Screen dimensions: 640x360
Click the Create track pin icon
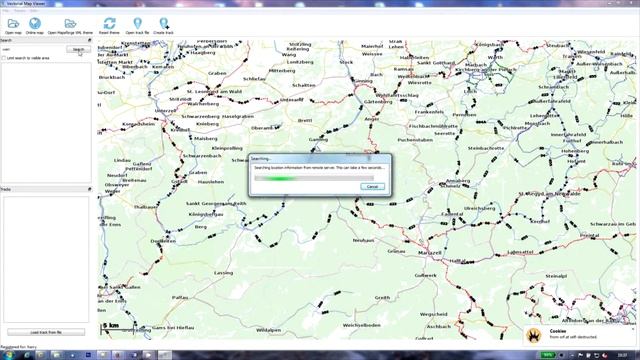[164, 23]
